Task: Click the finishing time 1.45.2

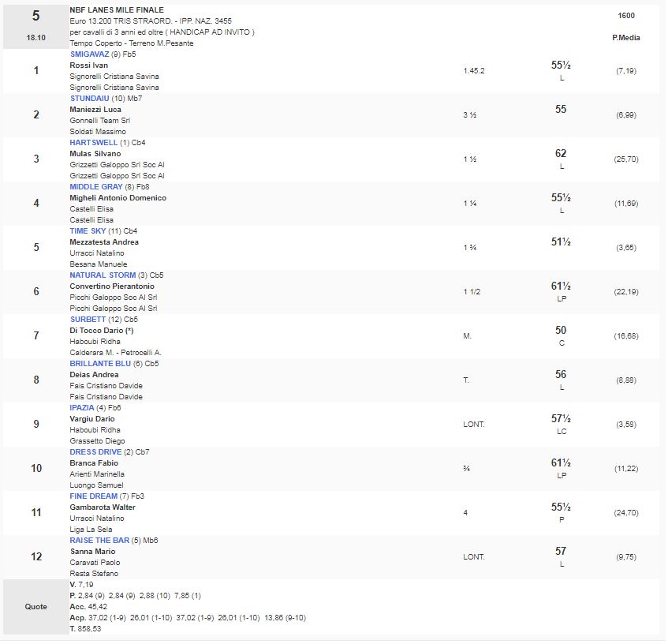Action: (x=474, y=70)
